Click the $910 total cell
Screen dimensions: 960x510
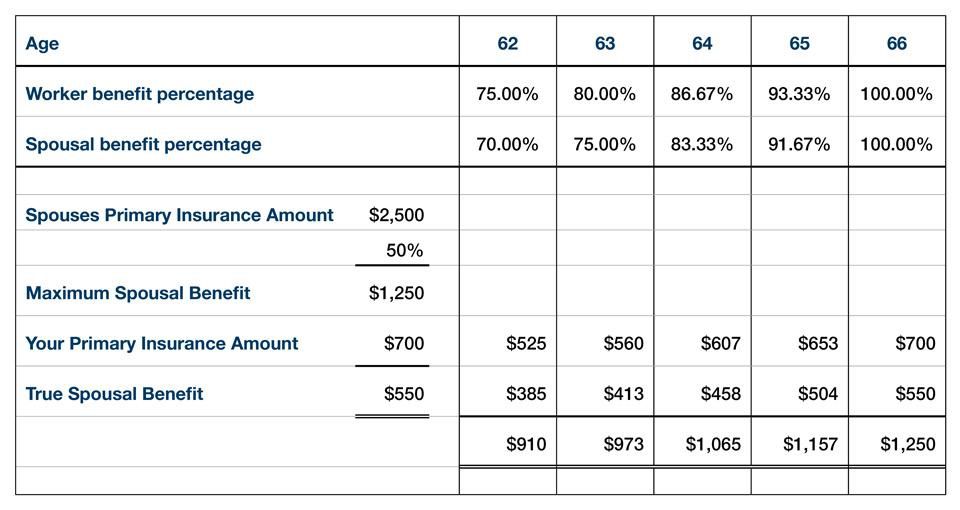(x=526, y=444)
